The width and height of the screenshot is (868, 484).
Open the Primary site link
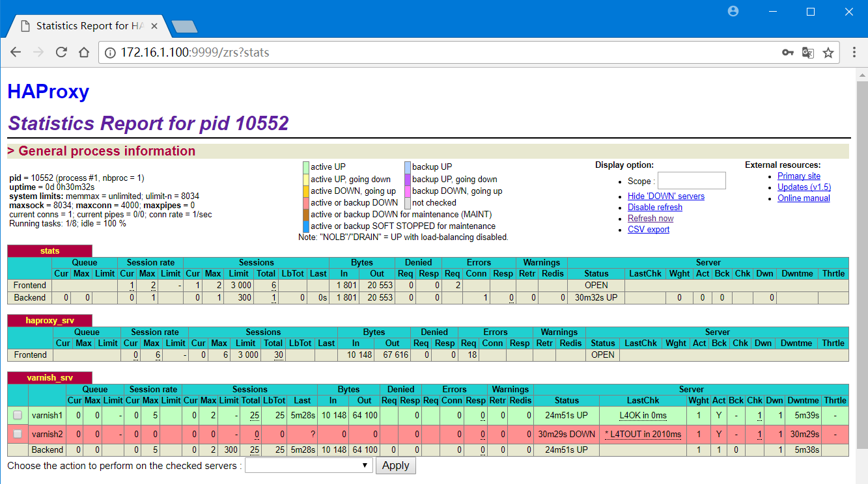(x=799, y=176)
